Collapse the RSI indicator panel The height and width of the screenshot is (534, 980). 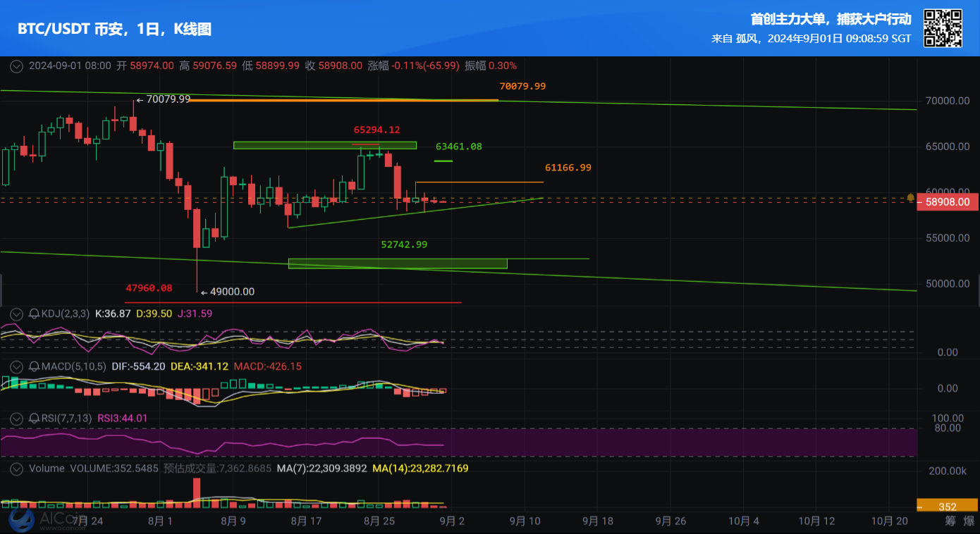[16, 418]
